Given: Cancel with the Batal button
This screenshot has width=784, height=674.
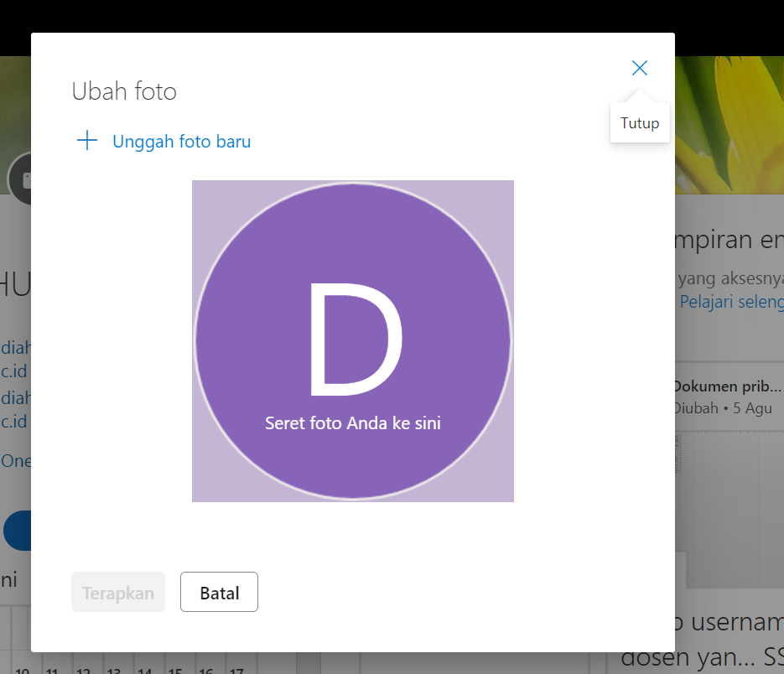Looking at the screenshot, I should click(219, 594).
